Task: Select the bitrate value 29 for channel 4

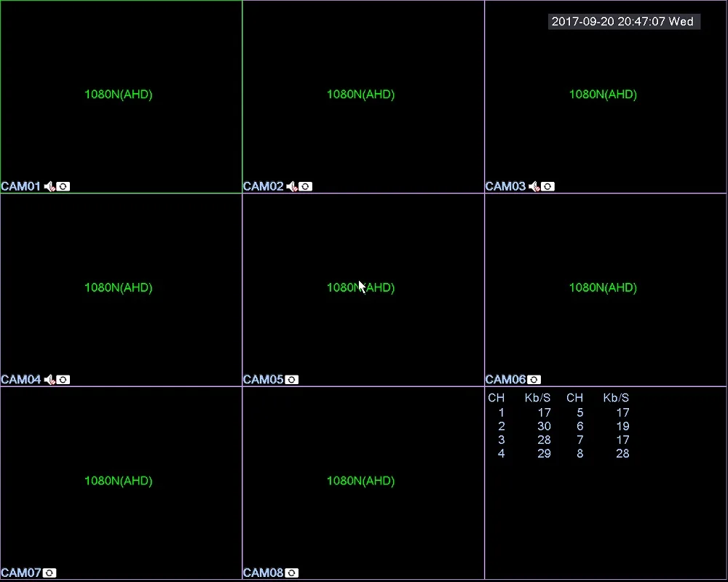Action: [x=544, y=453]
